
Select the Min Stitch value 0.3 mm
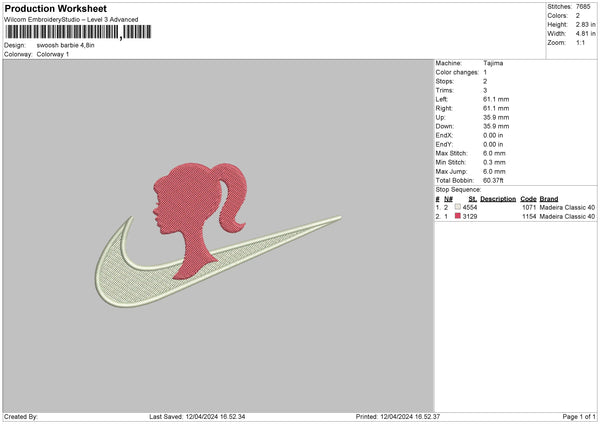(x=494, y=162)
